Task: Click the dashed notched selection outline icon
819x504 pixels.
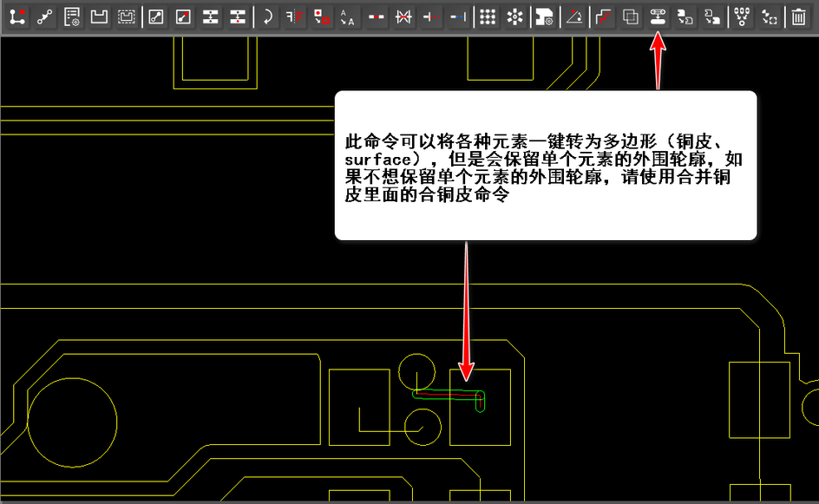Action: coord(126,16)
